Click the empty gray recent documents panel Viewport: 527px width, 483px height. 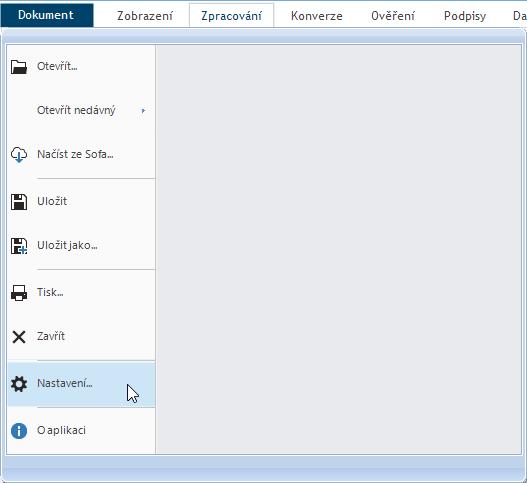click(338, 249)
